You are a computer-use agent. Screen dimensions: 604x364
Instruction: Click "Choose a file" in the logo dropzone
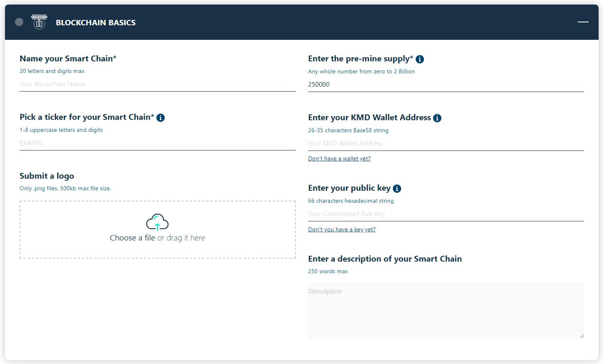click(x=132, y=238)
